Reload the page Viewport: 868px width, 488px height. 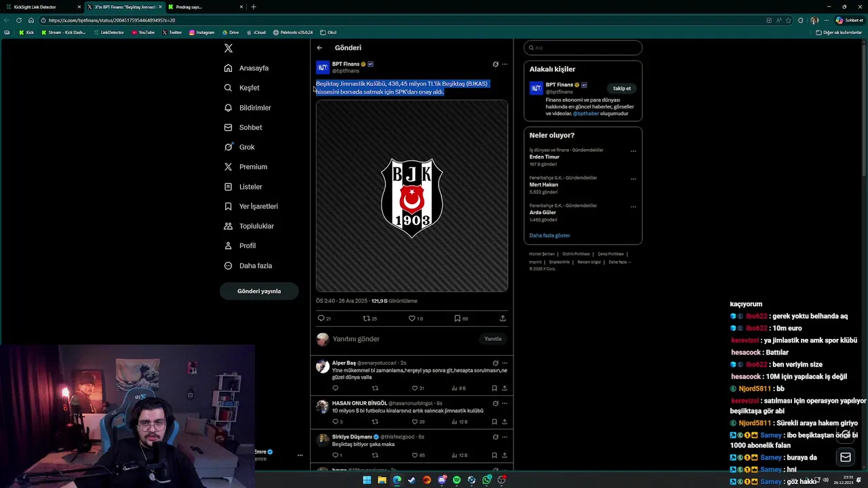19,20
